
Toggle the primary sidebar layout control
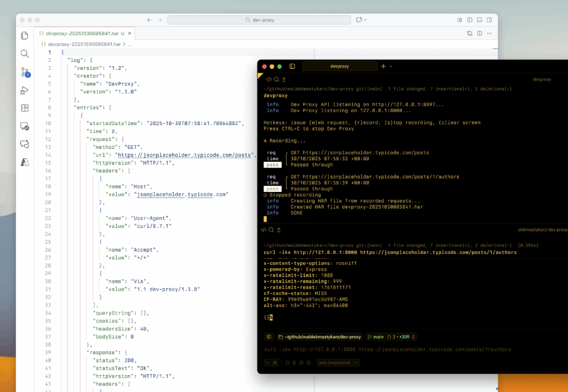[x=469, y=19]
